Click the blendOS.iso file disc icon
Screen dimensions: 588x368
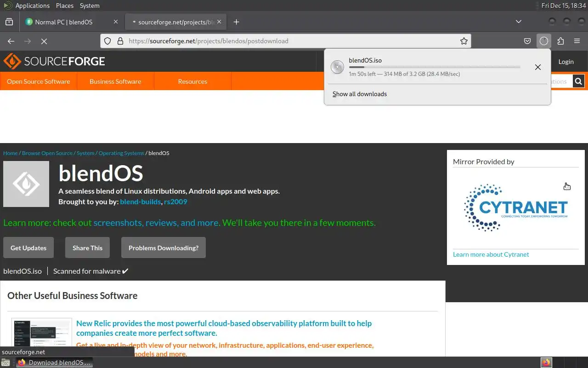click(337, 67)
